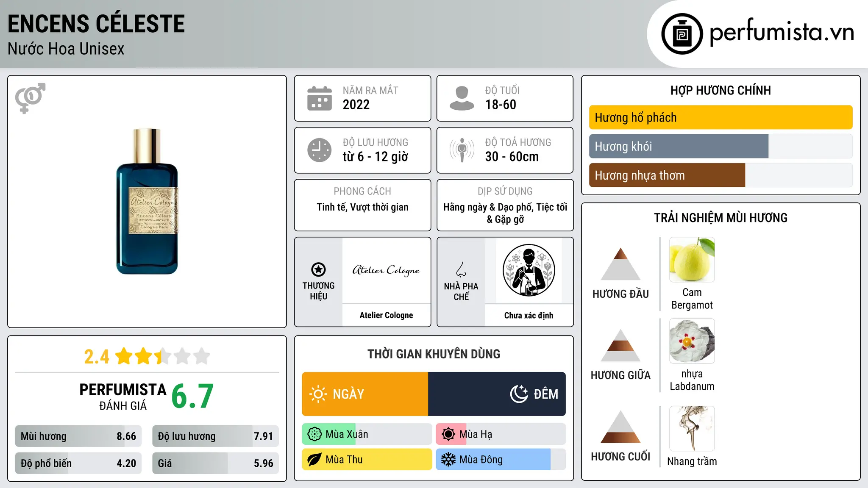Click the THỜI GIAN KHUYÊN DÙNG heading
Viewport: 868px width, 488px height.
[x=434, y=354]
